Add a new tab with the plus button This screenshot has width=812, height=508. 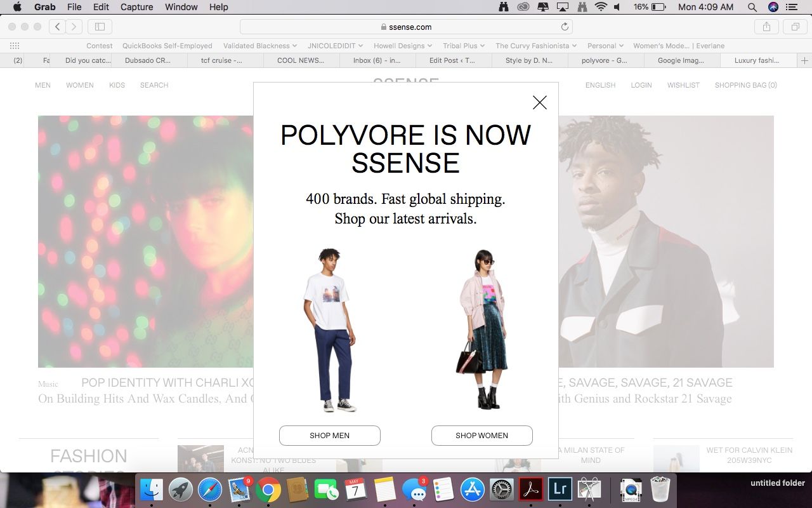804,60
